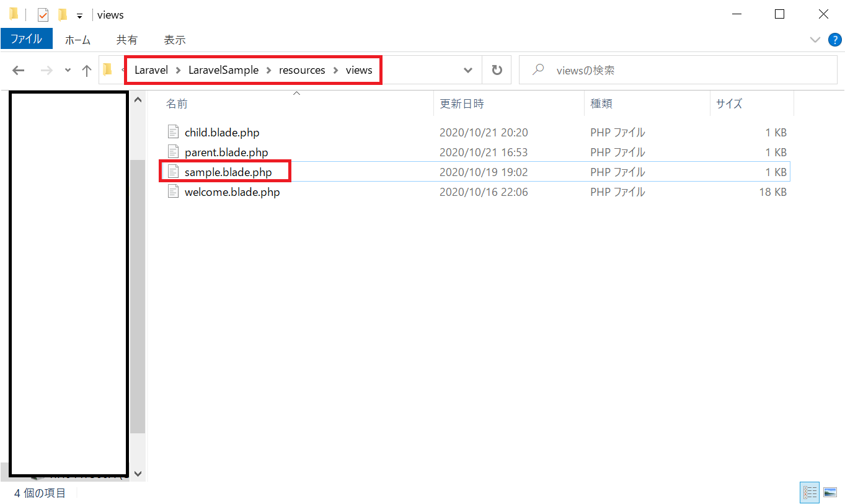Go up one folder level arrow
The height and width of the screenshot is (504, 845).
(87, 70)
